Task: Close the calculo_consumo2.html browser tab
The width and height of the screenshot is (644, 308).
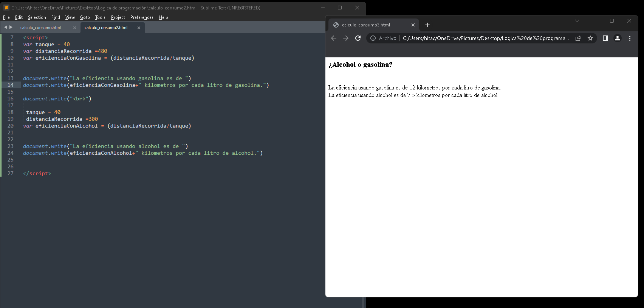Action: (413, 25)
